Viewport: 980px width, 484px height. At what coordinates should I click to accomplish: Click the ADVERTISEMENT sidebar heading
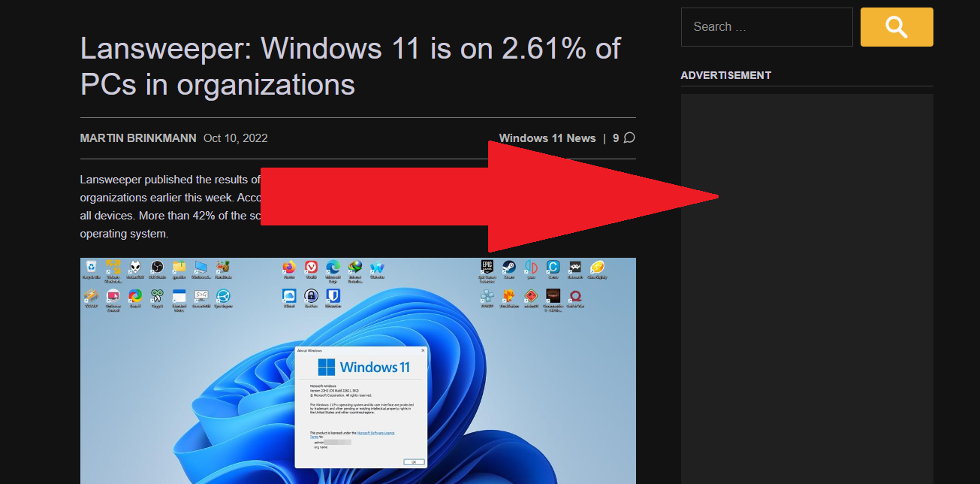click(x=726, y=75)
